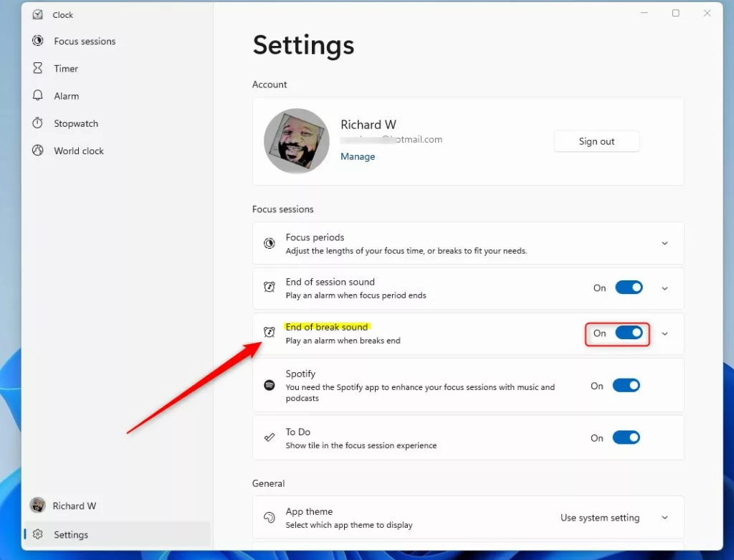Click the Focus periods row icon
The width and height of the screenshot is (734, 560).
(270, 243)
